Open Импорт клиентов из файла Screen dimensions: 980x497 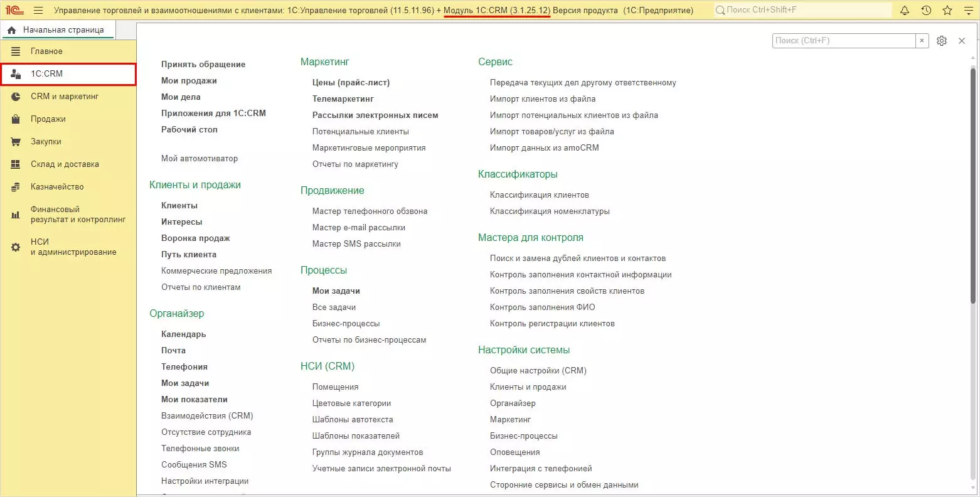tap(543, 99)
